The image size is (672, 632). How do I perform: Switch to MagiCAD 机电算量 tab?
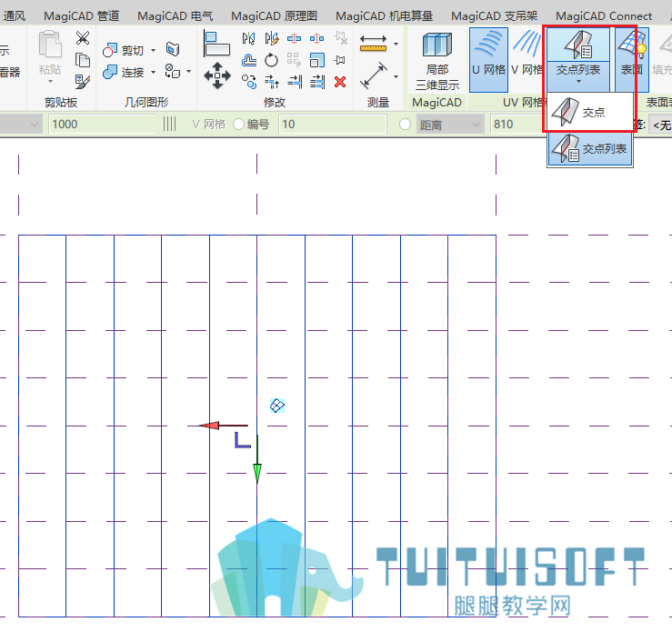click(x=384, y=15)
